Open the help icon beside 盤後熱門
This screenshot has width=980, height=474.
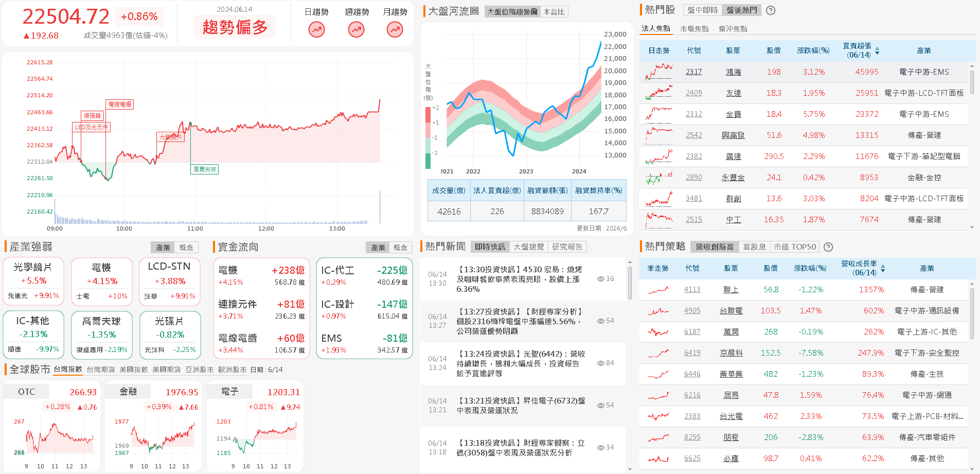click(x=770, y=10)
